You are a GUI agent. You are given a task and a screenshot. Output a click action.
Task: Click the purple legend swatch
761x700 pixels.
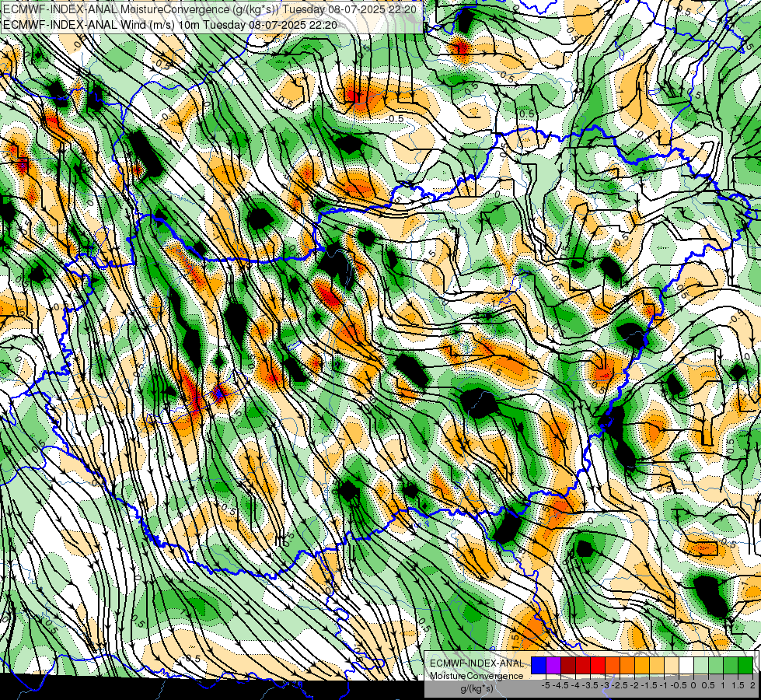[553, 665]
